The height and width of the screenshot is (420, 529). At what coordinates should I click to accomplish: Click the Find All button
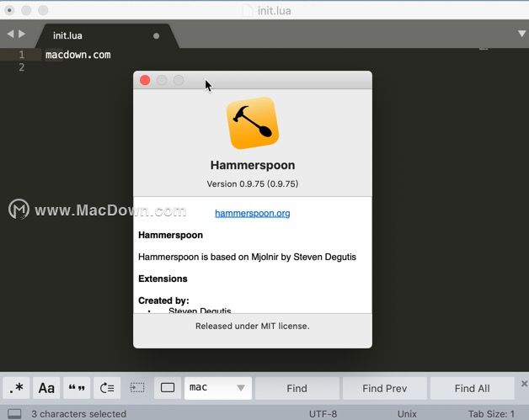point(472,388)
